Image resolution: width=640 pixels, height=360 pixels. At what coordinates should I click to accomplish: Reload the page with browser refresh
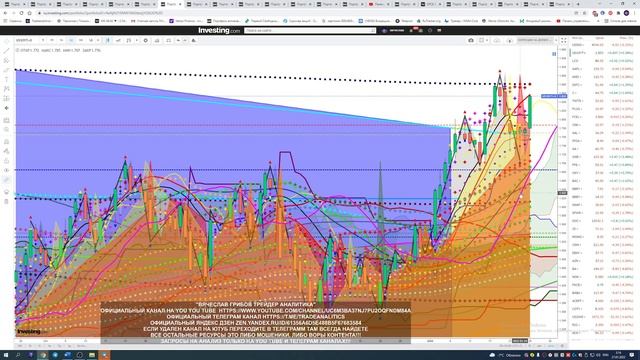(x=22, y=13)
